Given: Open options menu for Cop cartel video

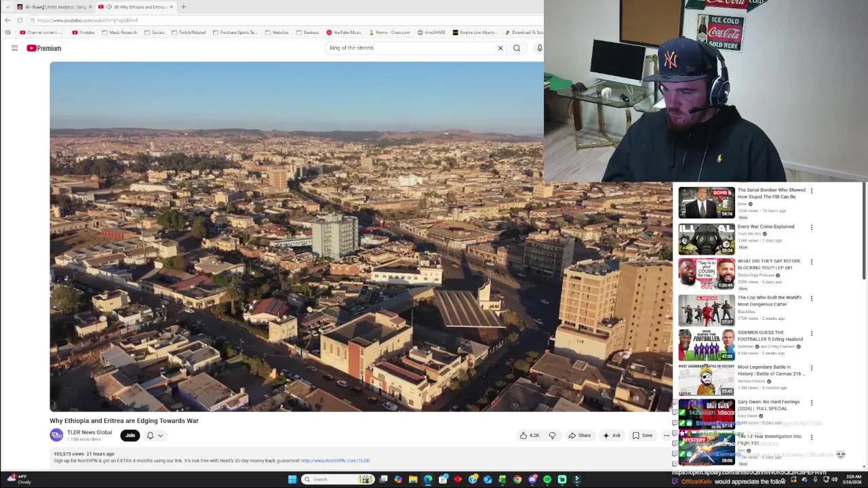Looking at the screenshot, I should point(811,298).
